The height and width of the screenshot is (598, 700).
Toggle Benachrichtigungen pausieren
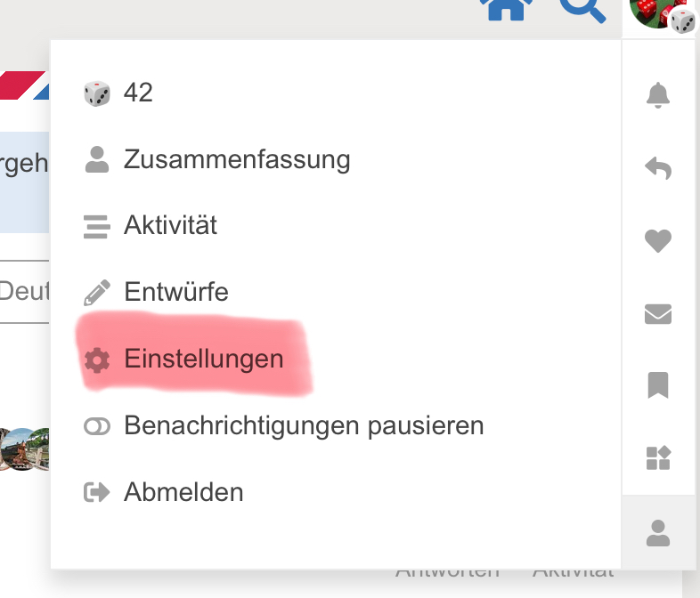click(303, 425)
